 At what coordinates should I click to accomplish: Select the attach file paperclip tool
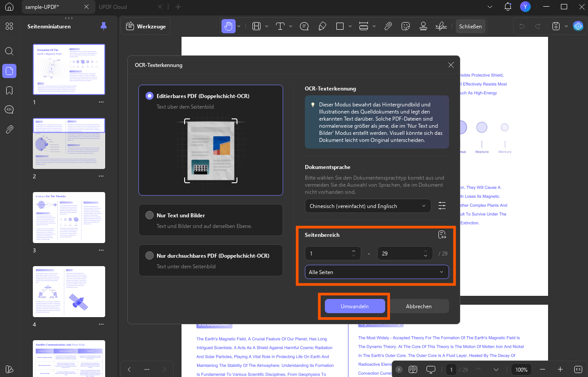388,26
